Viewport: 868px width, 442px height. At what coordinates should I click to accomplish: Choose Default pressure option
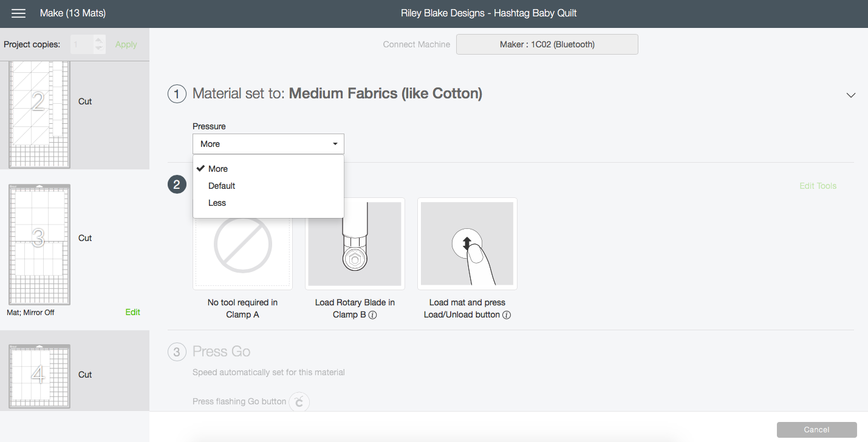(268, 186)
